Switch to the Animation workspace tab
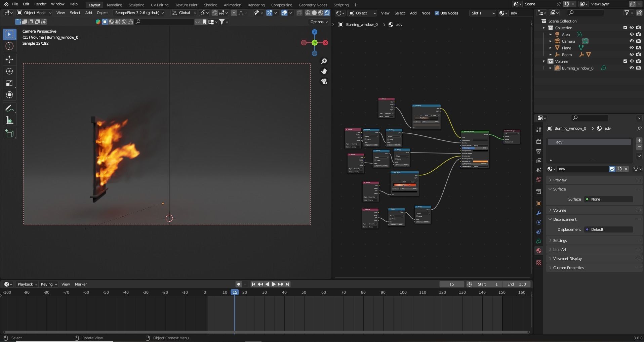 (x=232, y=5)
